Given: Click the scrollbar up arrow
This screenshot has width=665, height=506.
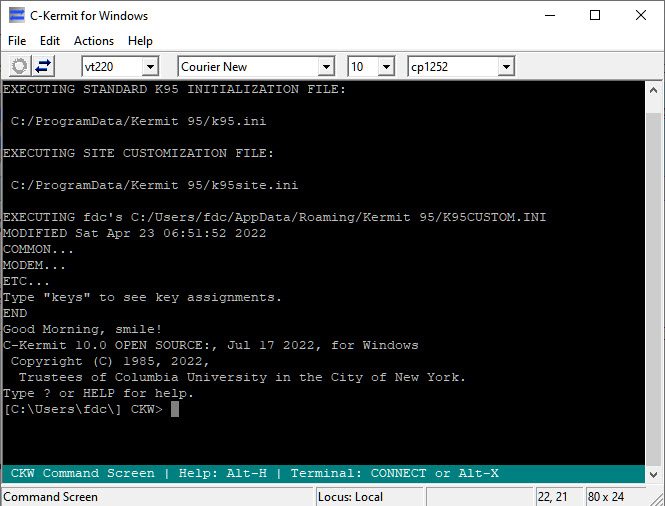Looking at the screenshot, I should [x=654, y=90].
